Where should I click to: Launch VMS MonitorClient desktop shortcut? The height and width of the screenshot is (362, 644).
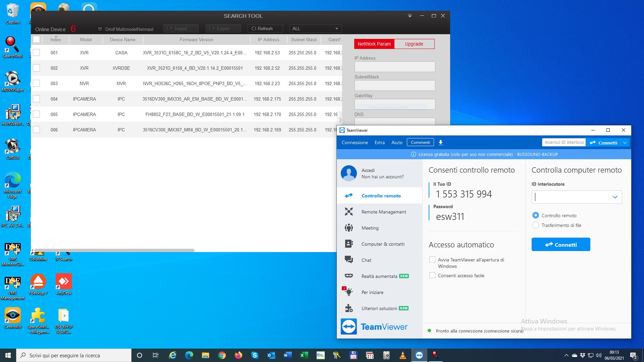click(12, 254)
